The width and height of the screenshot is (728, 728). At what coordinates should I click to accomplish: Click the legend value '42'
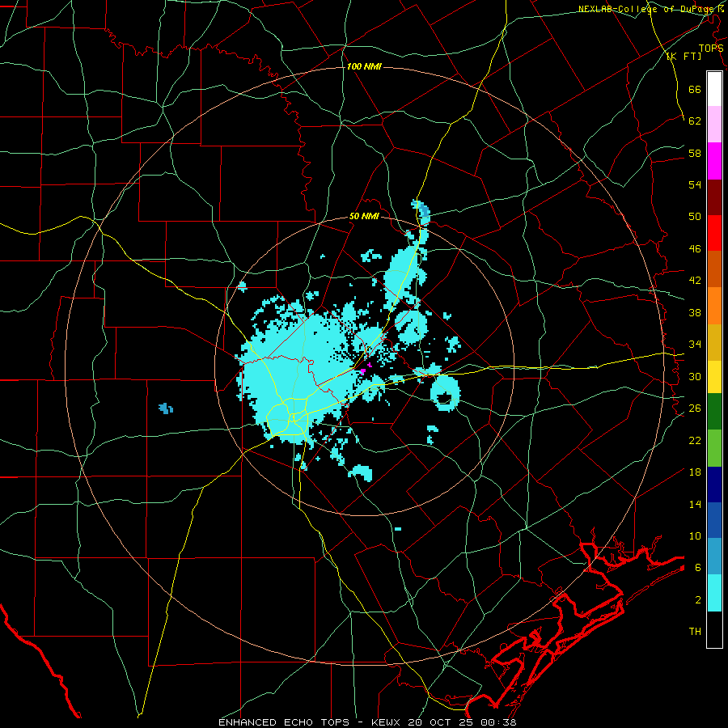tap(695, 280)
